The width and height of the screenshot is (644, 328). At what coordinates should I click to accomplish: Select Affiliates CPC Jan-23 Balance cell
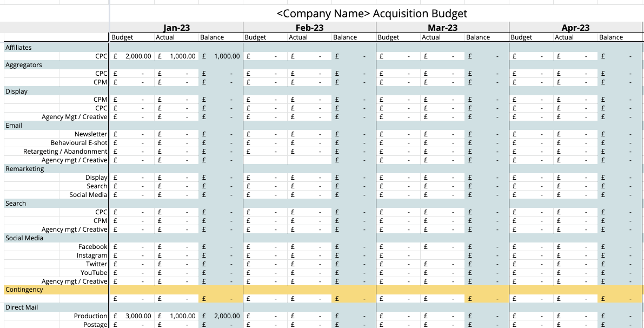221,56
